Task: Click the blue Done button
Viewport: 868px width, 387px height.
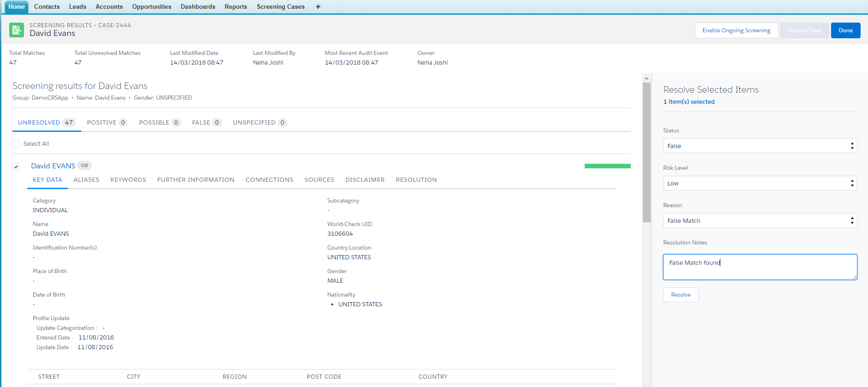Action: click(x=845, y=30)
